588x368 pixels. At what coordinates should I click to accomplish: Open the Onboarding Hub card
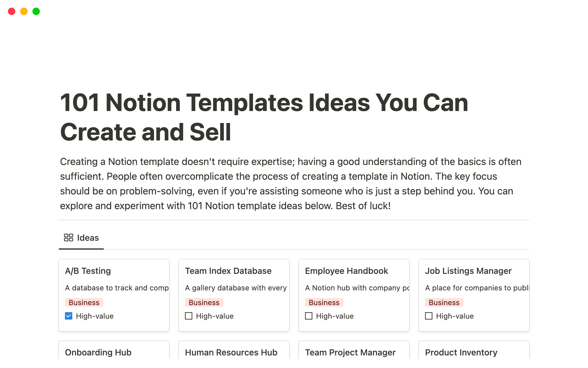[x=98, y=352]
